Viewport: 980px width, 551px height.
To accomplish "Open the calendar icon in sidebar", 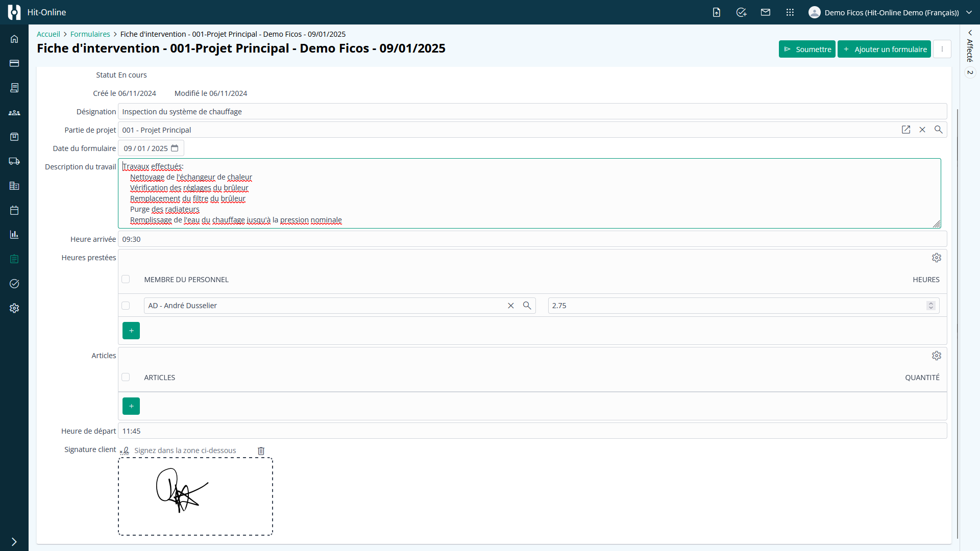I will pos(14,210).
